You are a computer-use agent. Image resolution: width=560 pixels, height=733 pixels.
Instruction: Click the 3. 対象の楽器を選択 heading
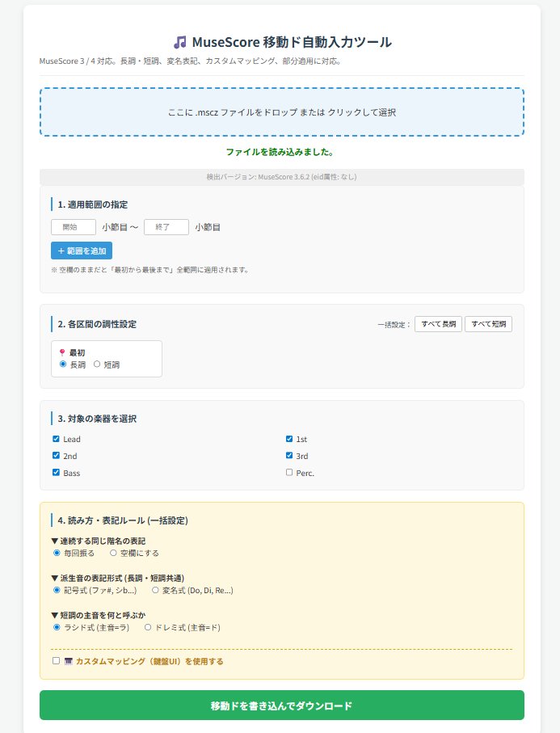[97, 419]
